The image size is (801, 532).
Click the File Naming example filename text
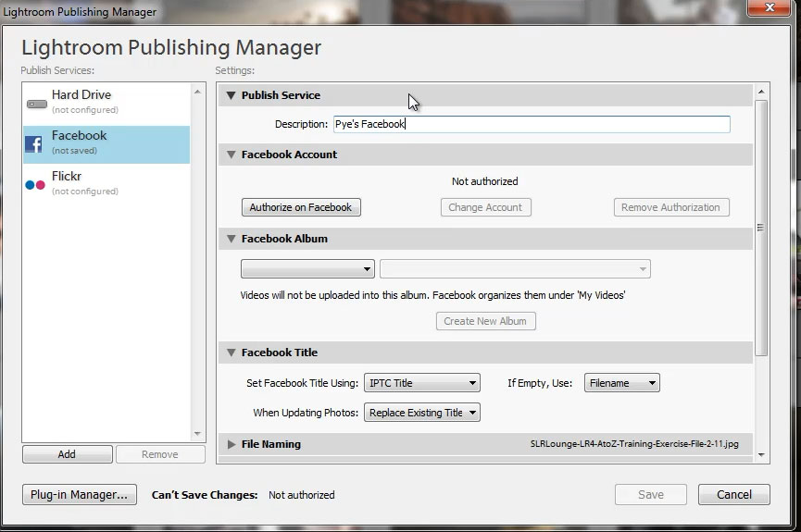(634, 444)
